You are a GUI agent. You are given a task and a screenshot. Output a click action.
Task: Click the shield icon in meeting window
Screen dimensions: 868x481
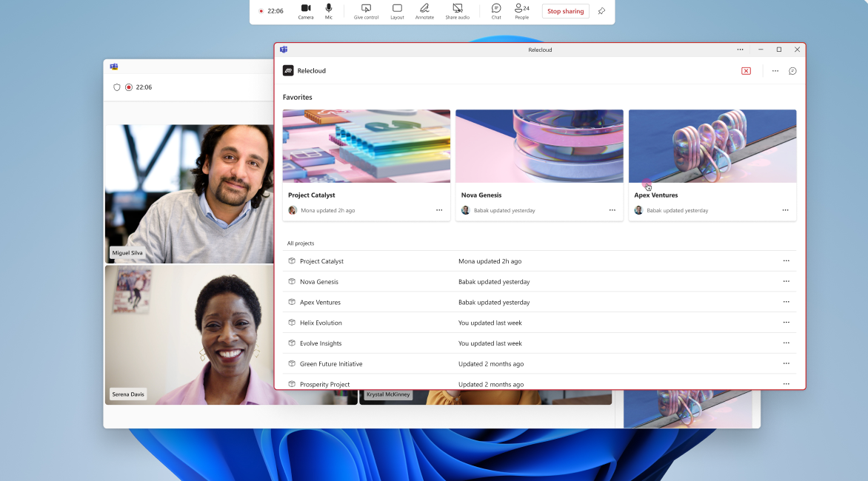[x=117, y=87]
